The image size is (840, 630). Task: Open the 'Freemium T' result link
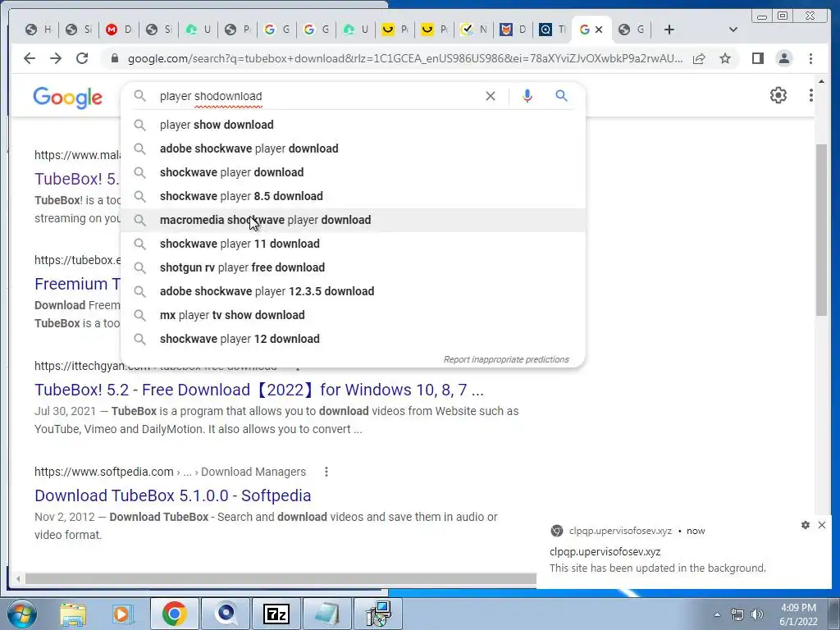click(x=77, y=284)
